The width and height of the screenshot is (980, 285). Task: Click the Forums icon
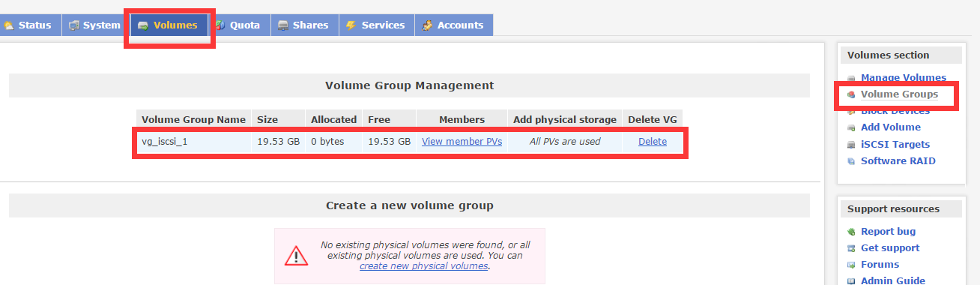click(851, 265)
